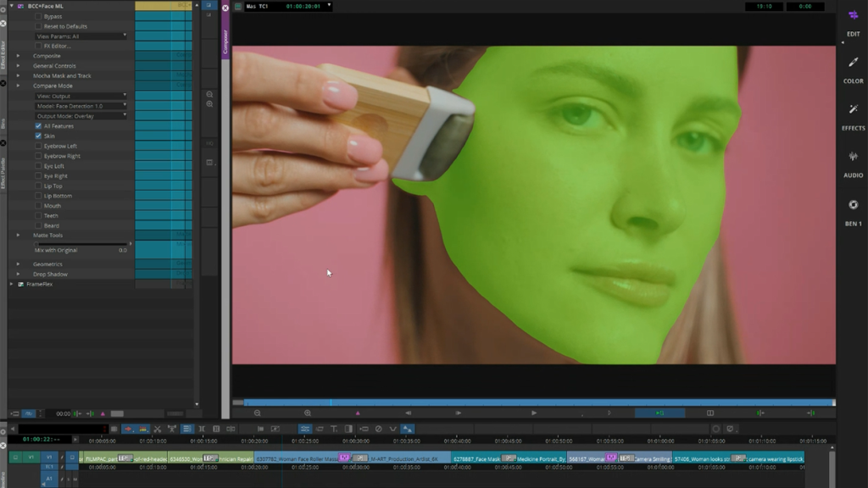868x488 pixels.
Task: Enable the Mouth checkbox
Action: pos(38,206)
